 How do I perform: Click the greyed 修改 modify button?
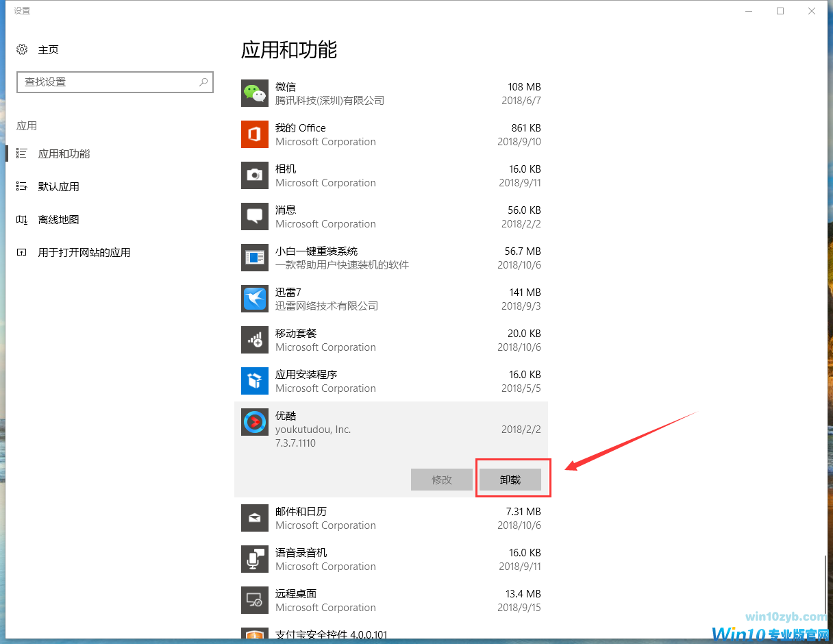tap(442, 480)
